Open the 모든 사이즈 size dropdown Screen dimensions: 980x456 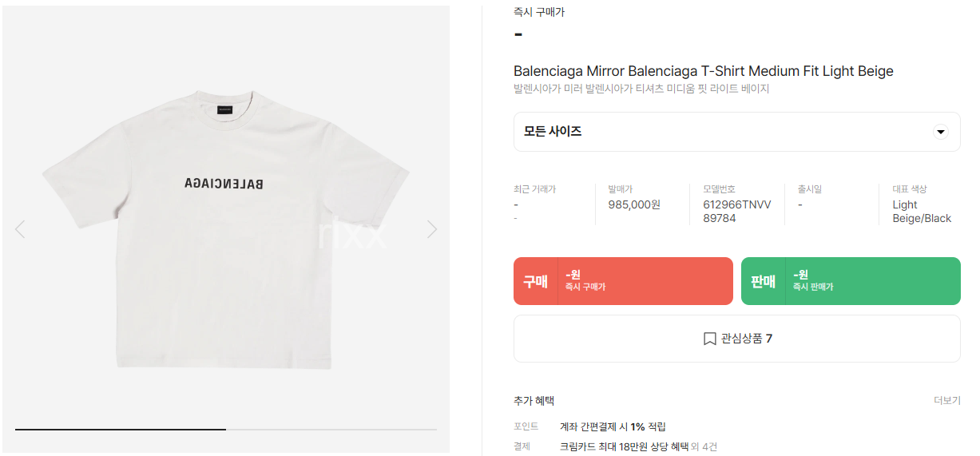736,132
